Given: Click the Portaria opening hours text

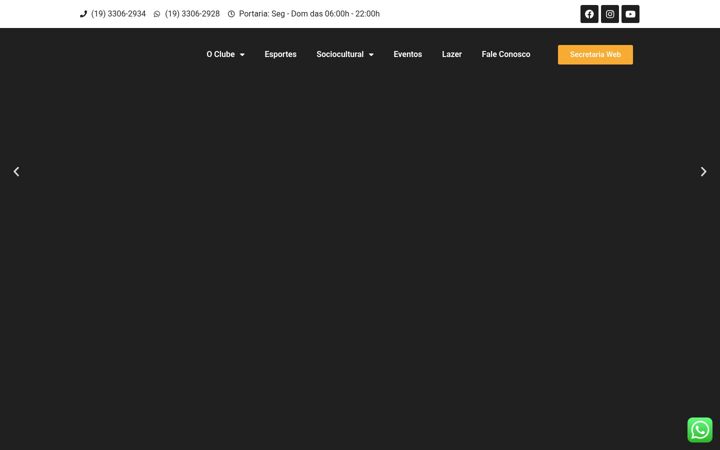Looking at the screenshot, I should pyautogui.click(x=309, y=14).
